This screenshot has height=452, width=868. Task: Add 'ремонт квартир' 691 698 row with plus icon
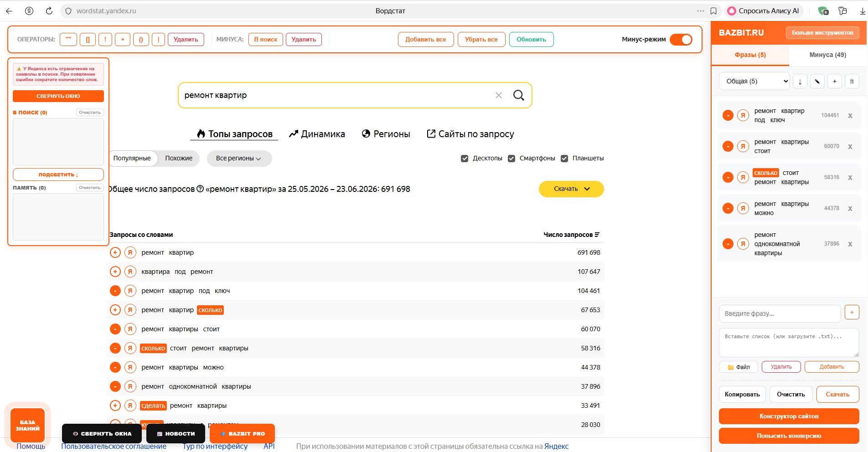pyautogui.click(x=115, y=252)
